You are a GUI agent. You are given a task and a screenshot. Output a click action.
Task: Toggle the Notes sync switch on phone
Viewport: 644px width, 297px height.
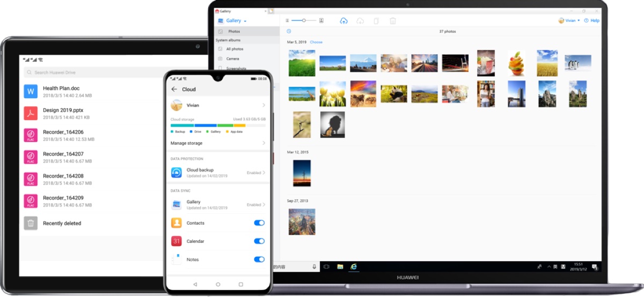tap(259, 259)
